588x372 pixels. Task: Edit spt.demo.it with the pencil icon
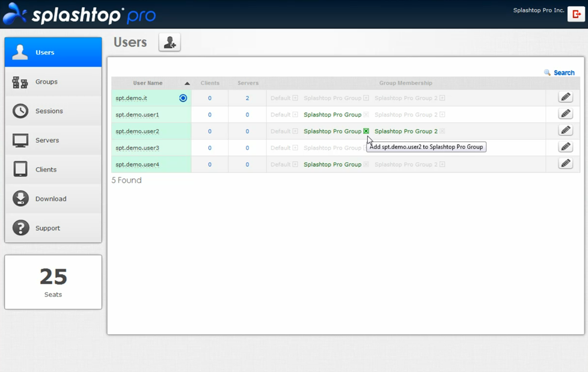(565, 97)
